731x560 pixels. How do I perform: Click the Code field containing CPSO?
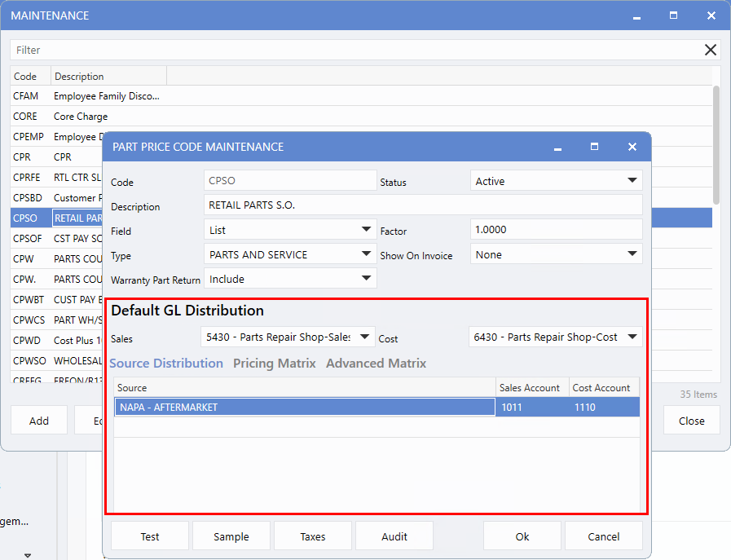coord(290,180)
